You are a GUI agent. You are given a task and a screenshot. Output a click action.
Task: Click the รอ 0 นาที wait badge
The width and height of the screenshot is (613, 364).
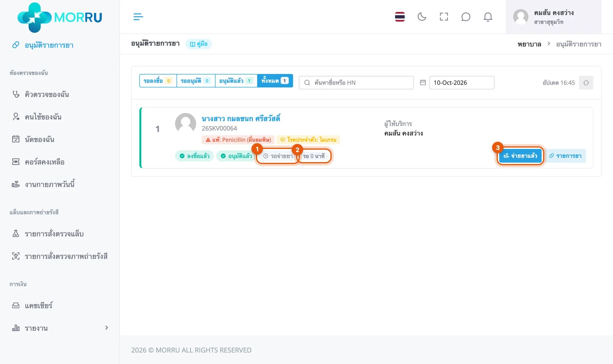[314, 156]
